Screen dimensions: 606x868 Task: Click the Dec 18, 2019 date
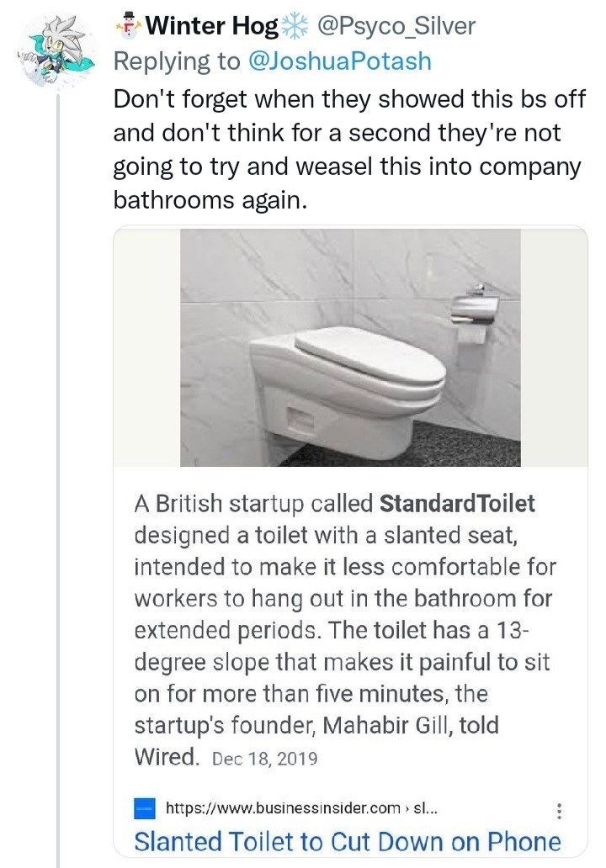tap(264, 759)
